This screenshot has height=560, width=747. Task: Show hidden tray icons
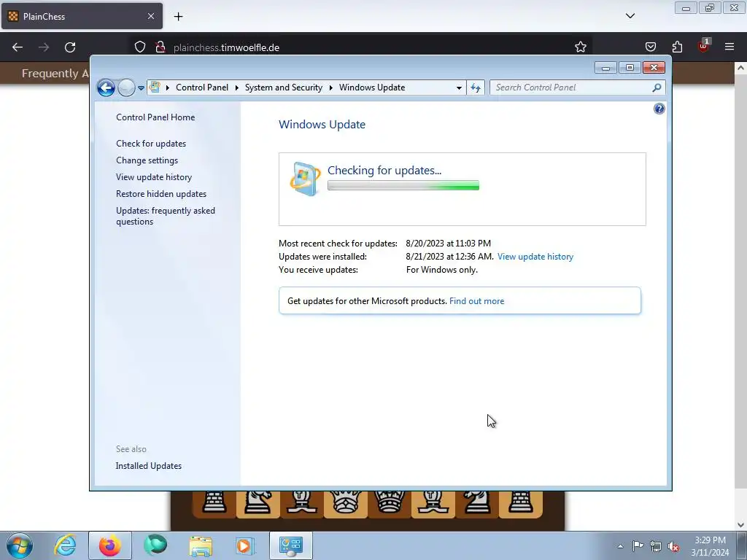620,546
